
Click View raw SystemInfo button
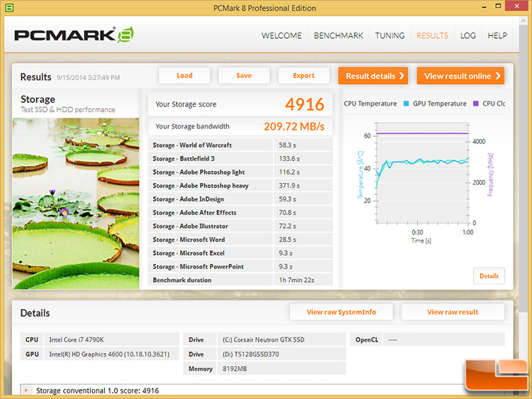click(x=341, y=312)
